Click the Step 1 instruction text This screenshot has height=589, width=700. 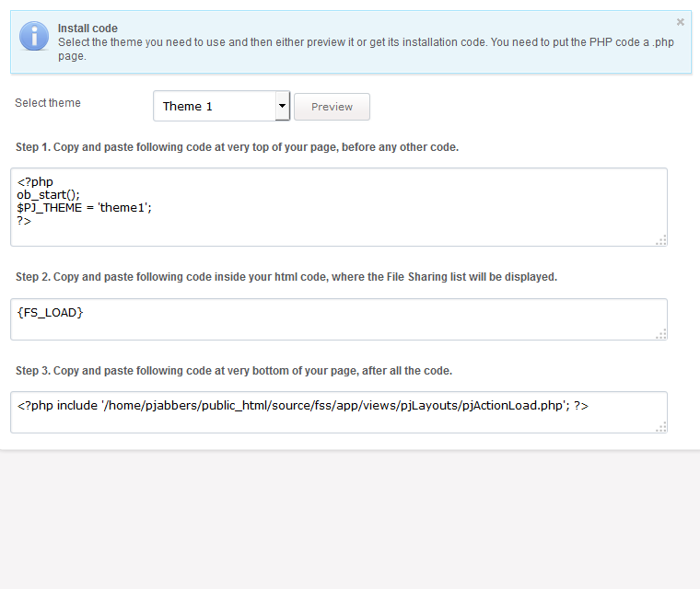tap(237, 147)
